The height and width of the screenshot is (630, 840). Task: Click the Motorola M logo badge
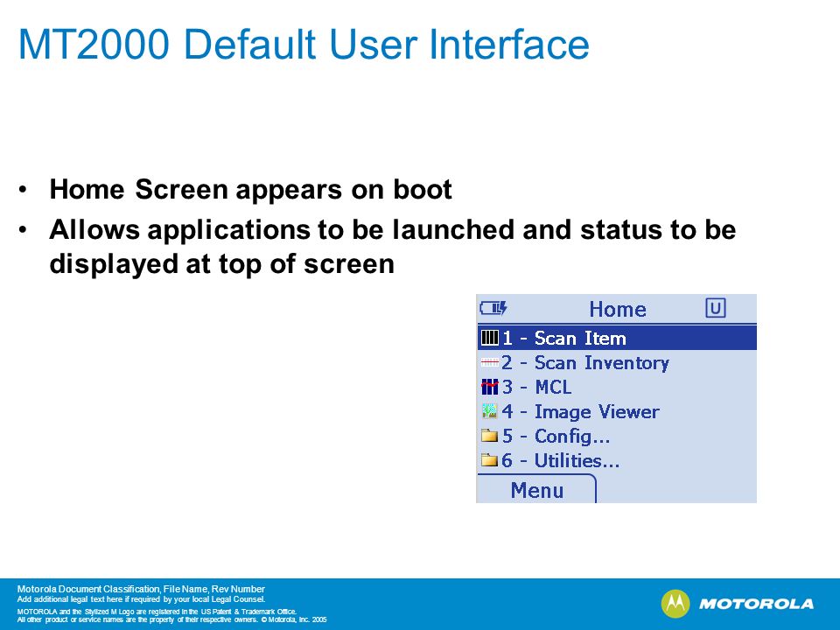[x=675, y=604]
